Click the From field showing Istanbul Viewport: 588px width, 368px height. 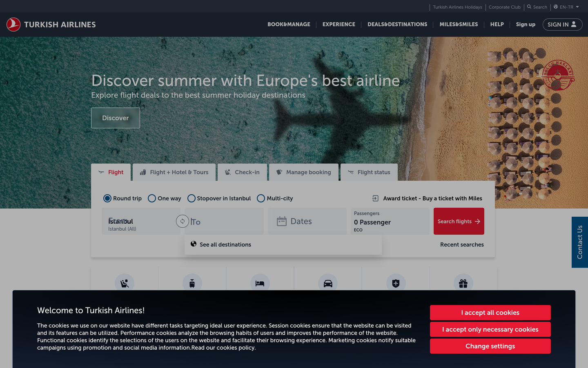tap(141, 221)
